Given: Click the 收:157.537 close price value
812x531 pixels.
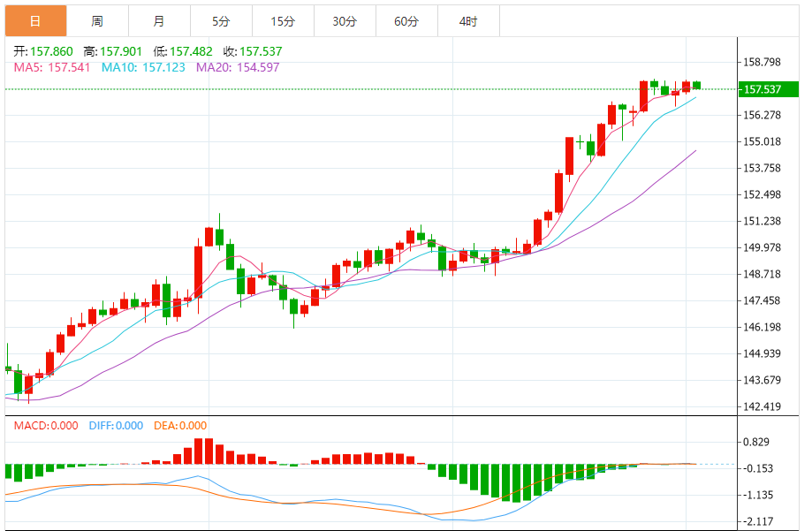Looking at the screenshot, I should click(253, 51).
